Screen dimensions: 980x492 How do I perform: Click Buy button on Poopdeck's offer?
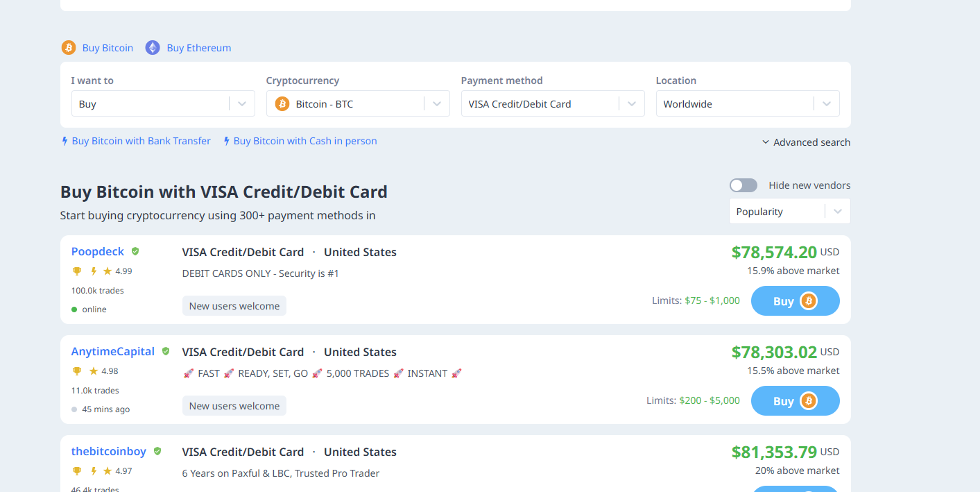795,301
